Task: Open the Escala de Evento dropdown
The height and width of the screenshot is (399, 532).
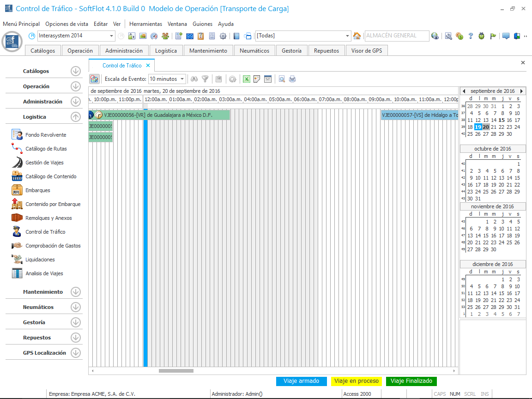Action: (182, 79)
